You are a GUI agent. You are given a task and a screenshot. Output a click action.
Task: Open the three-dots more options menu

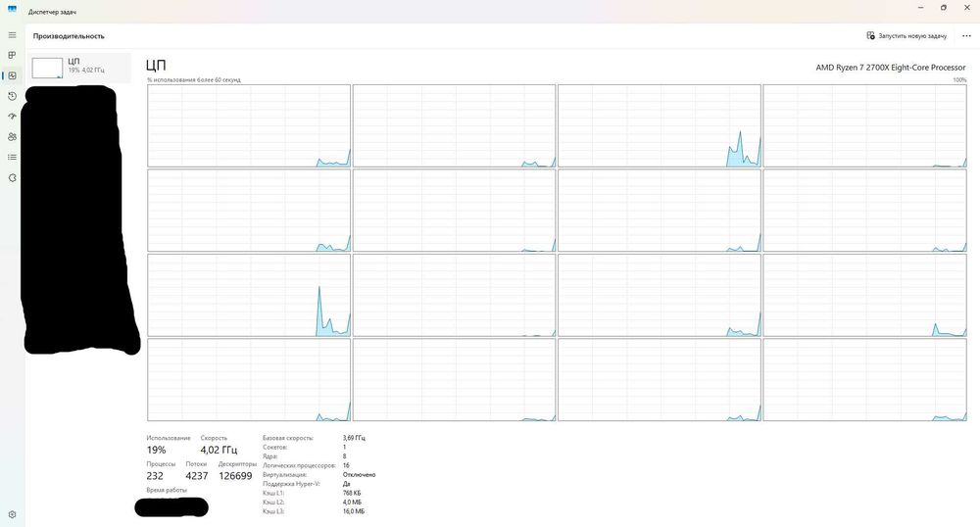966,36
